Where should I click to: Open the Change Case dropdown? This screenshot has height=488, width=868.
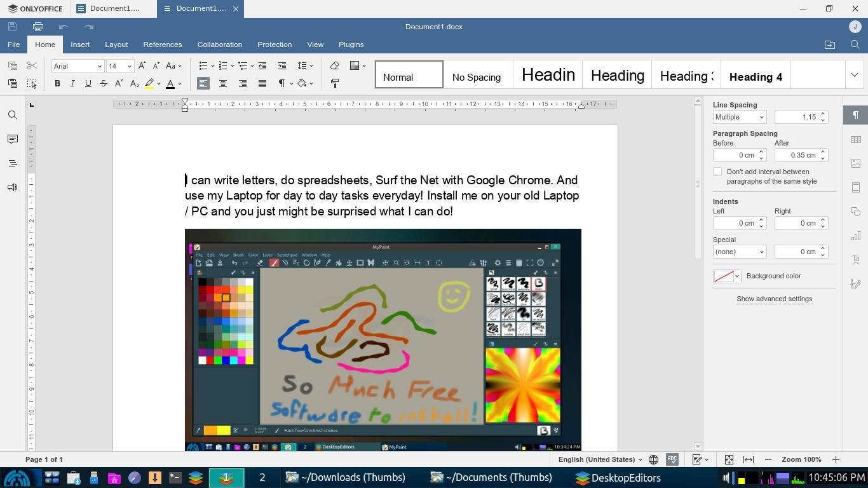(x=173, y=65)
